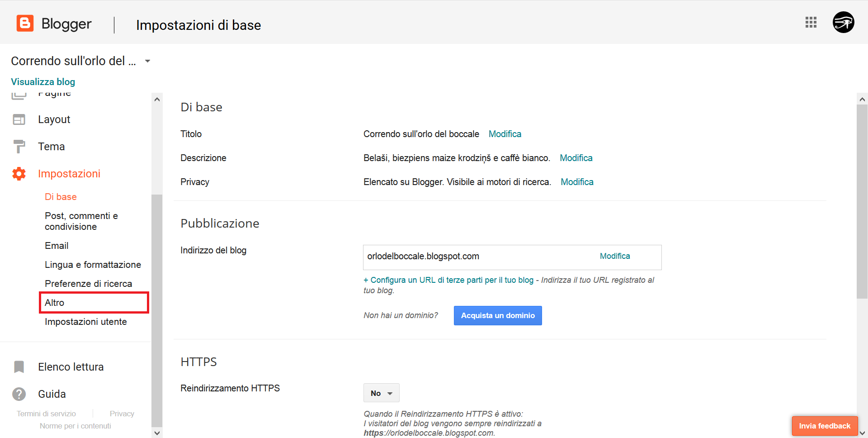This screenshot has width=868, height=438.
Task: Click the Guida question mark icon
Action: pyautogui.click(x=19, y=394)
